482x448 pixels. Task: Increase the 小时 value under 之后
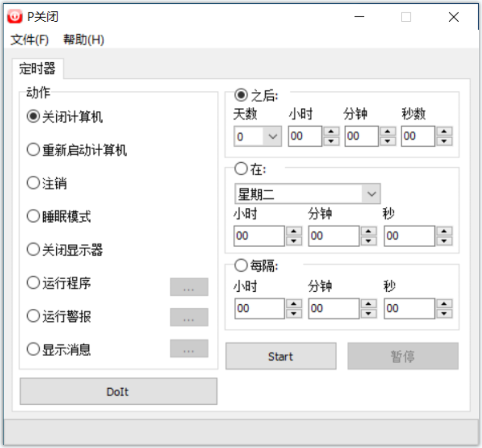click(331, 132)
